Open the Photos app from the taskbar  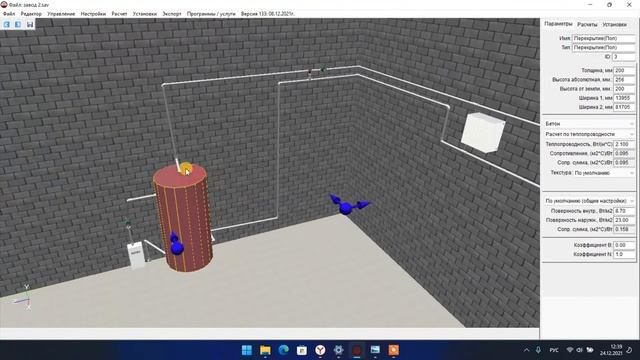point(375,350)
